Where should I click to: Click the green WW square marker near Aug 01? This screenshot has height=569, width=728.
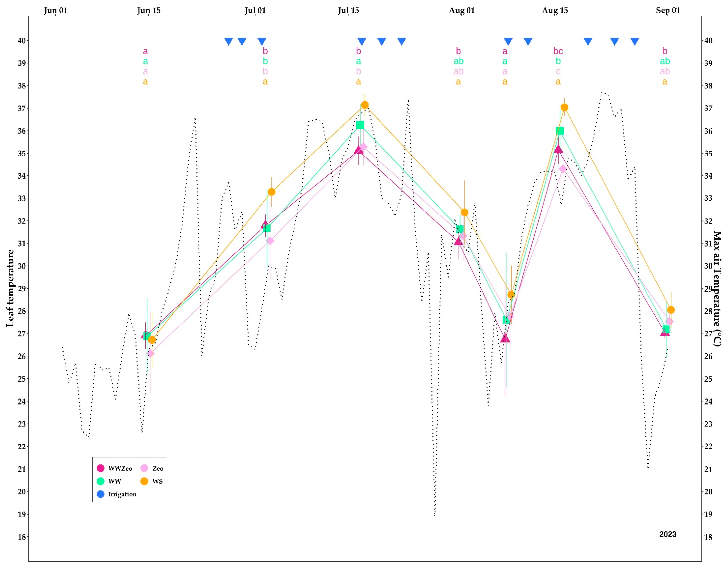pos(460,229)
